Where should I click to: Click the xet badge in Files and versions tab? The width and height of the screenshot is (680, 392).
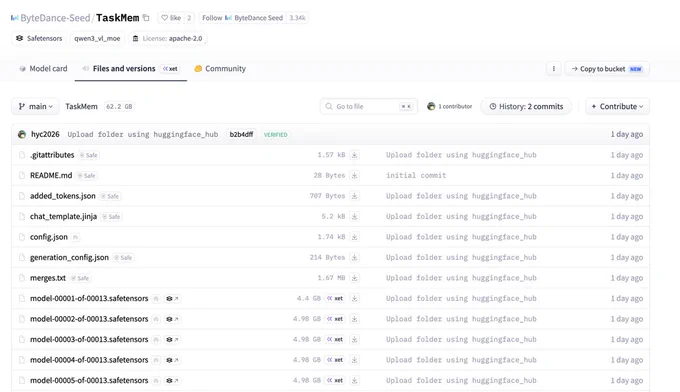(x=170, y=69)
